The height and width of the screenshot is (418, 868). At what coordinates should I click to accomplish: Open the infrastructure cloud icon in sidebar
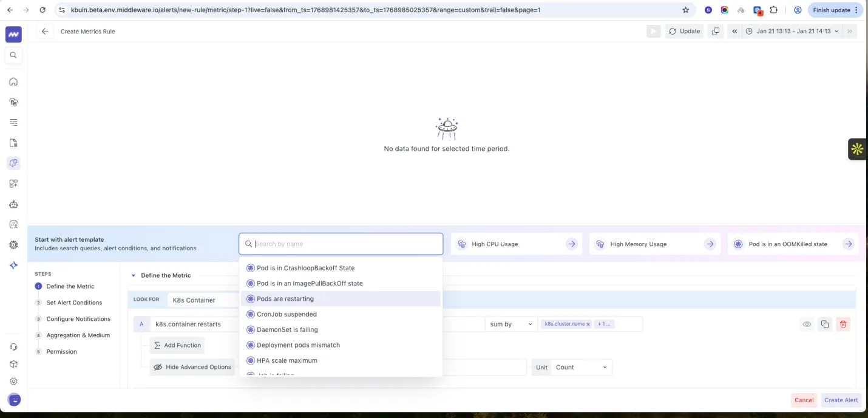[13, 102]
